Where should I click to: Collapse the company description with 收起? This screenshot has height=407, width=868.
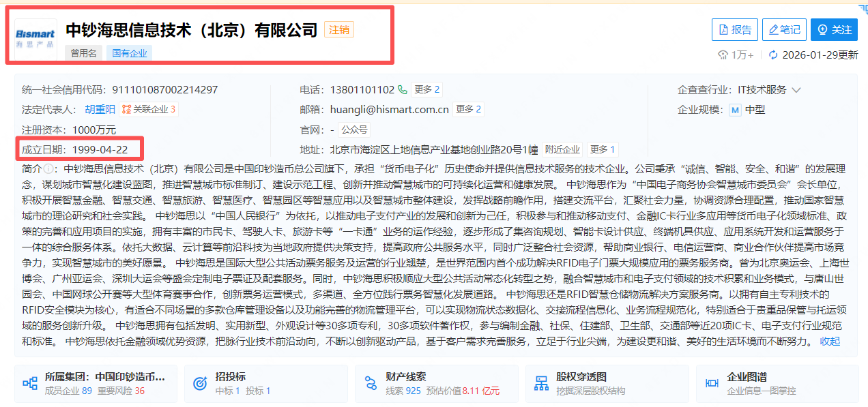tap(830, 342)
